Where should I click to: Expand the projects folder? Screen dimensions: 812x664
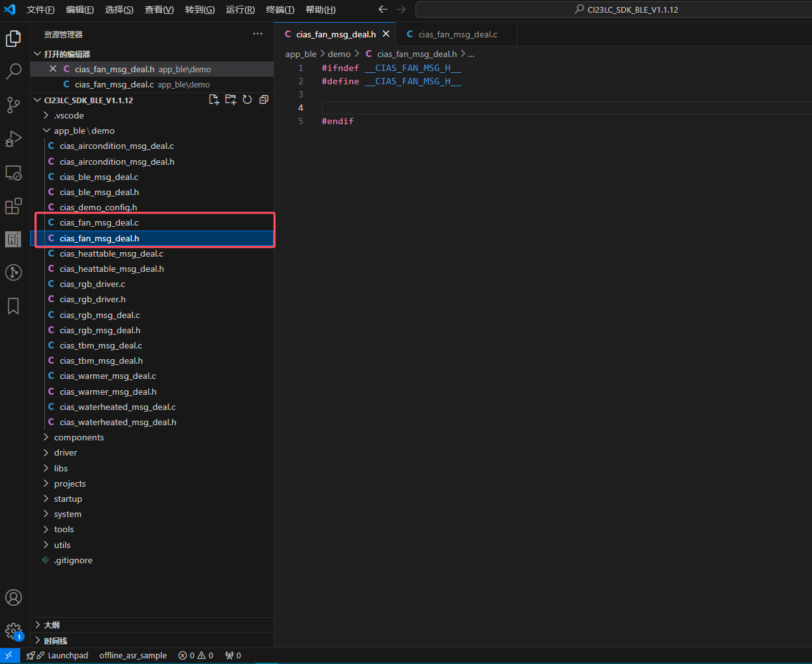[x=46, y=483]
